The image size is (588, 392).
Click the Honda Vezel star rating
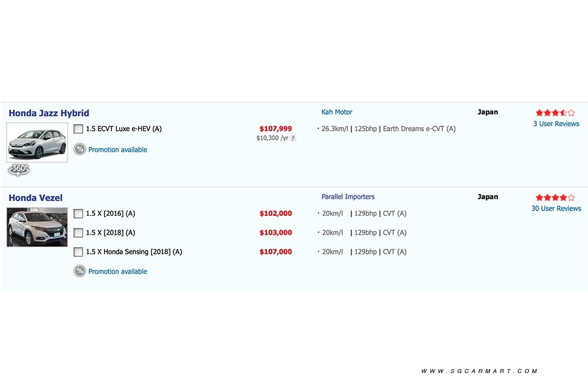pos(555,197)
